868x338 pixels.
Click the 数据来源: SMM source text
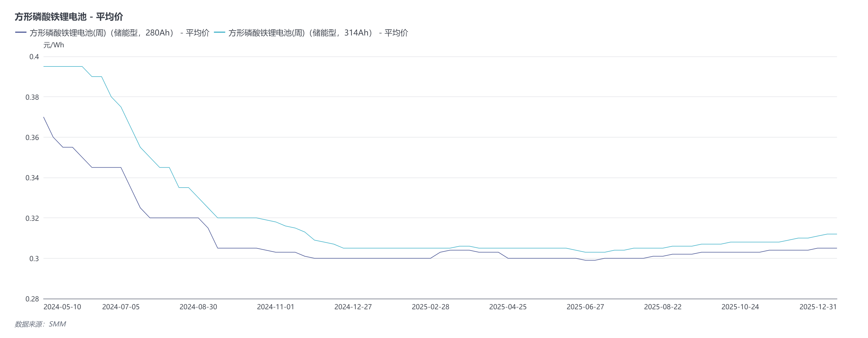pyautogui.click(x=40, y=324)
